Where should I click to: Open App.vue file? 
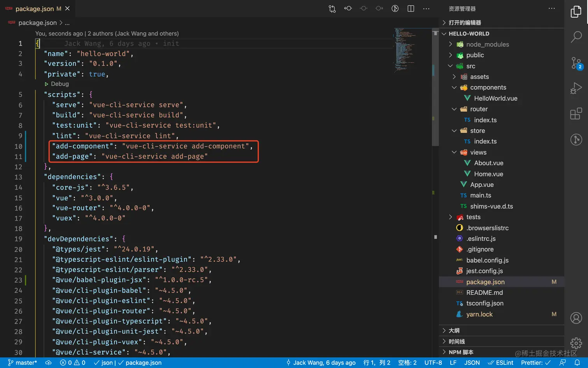(x=502, y=185)
